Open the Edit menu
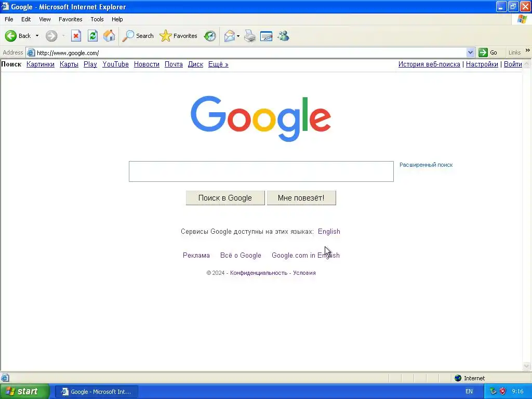 (x=26, y=19)
